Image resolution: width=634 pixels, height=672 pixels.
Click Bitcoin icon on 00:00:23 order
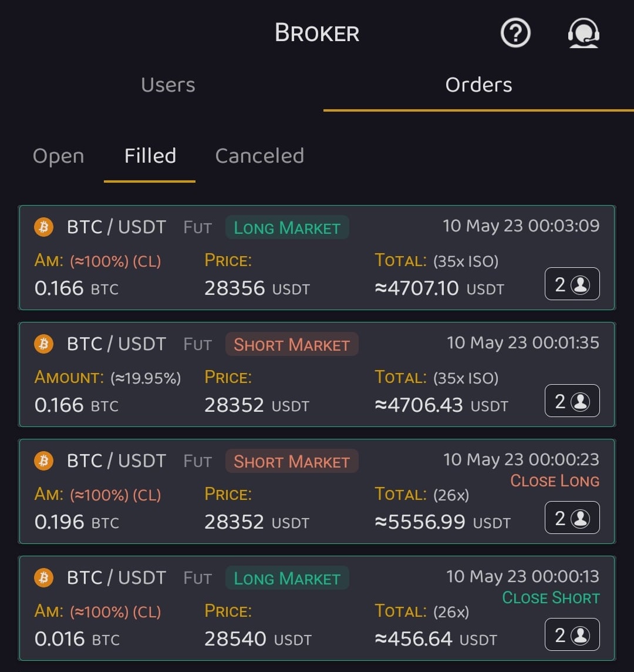pyautogui.click(x=43, y=461)
